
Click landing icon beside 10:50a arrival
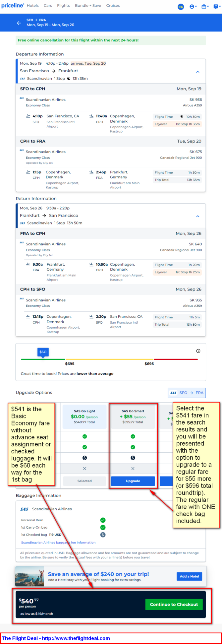point(91,264)
